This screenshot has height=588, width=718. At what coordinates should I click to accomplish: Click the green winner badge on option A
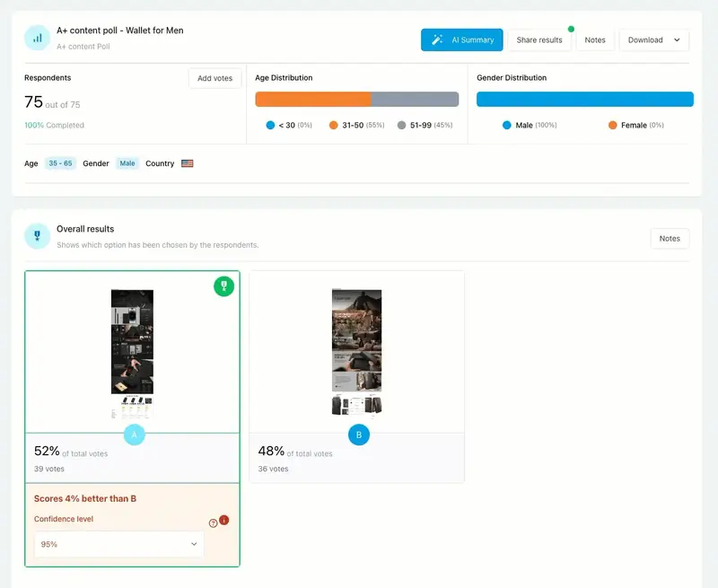click(223, 286)
